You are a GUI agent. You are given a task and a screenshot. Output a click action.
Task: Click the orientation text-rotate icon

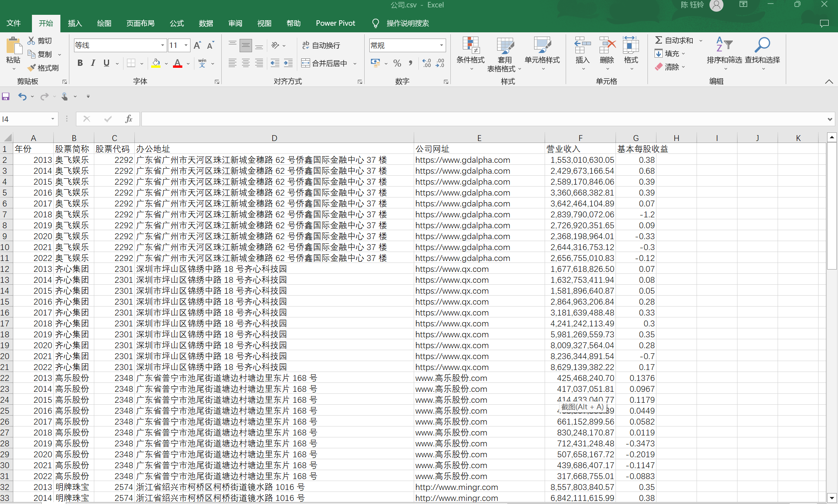point(275,45)
